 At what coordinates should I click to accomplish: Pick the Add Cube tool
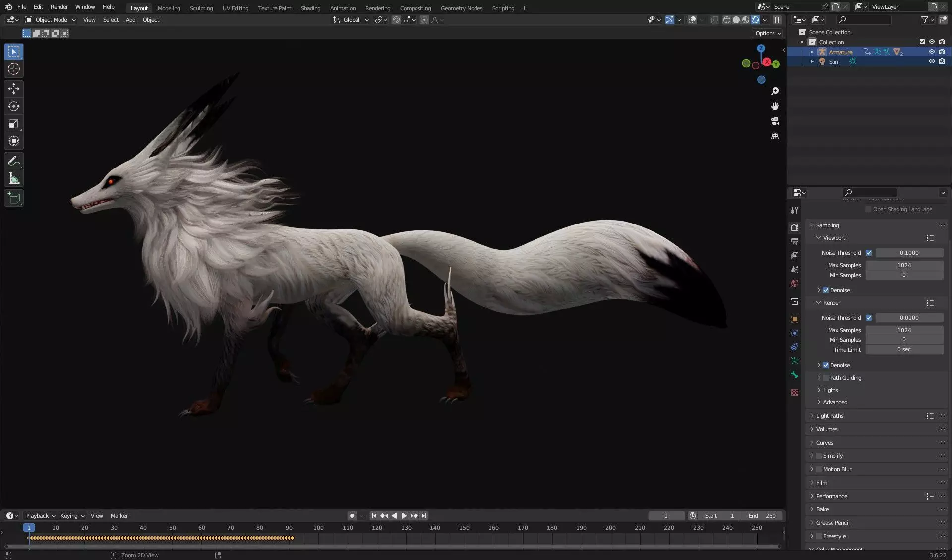click(14, 198)
